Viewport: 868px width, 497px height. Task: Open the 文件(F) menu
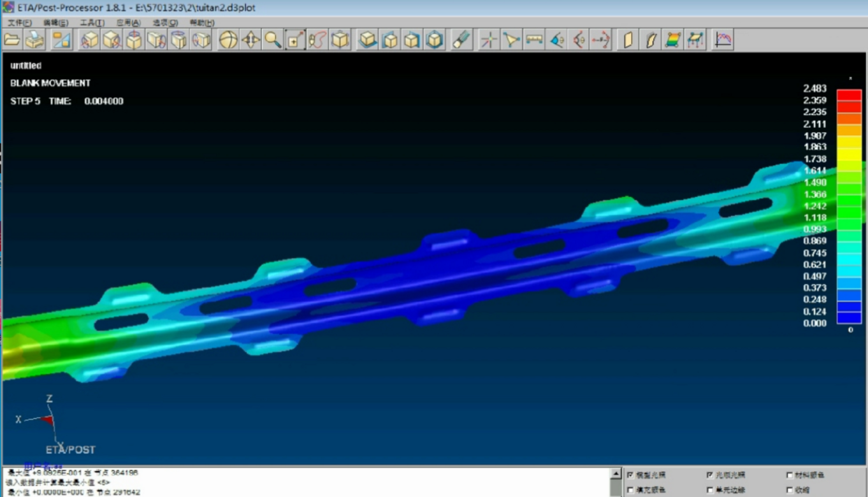20,23
